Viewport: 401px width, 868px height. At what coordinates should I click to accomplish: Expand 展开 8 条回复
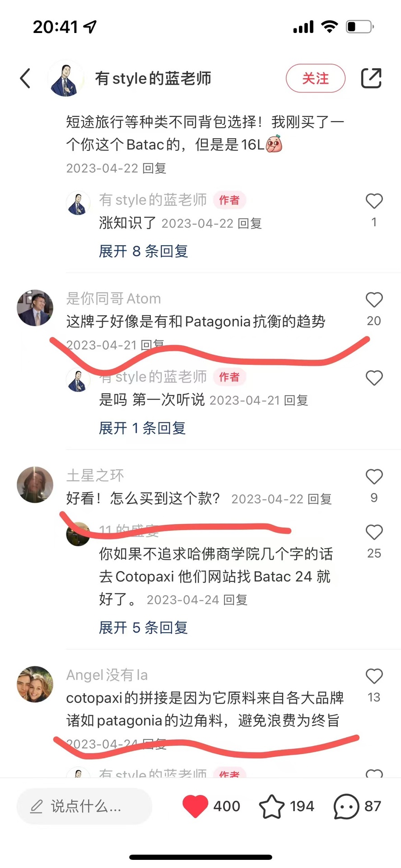[144, 251]
